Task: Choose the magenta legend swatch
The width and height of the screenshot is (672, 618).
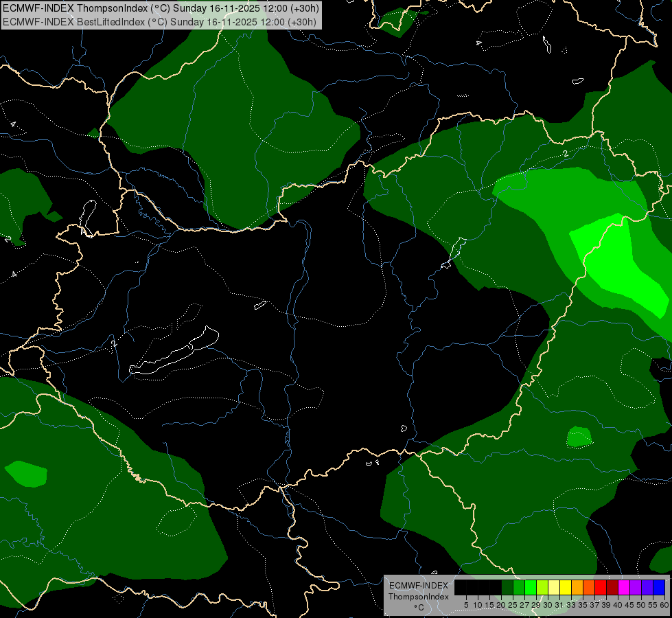Action: pyautogui.click(x=623, y=587)
